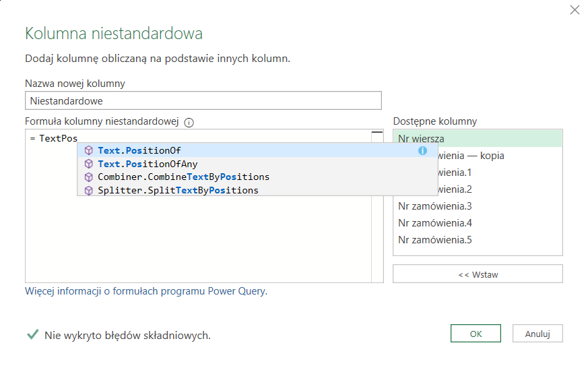Click the green syntax check mark icon
Viewport: 588px width, 368px height.
32,334
